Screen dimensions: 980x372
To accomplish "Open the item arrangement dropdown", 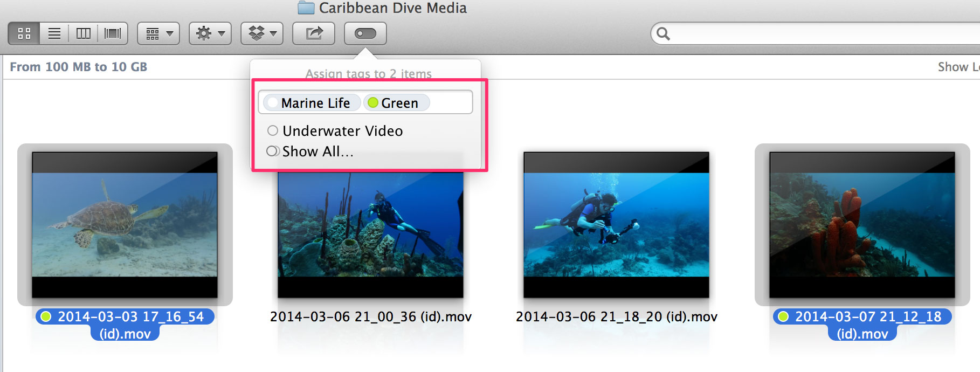I will 158,33.
